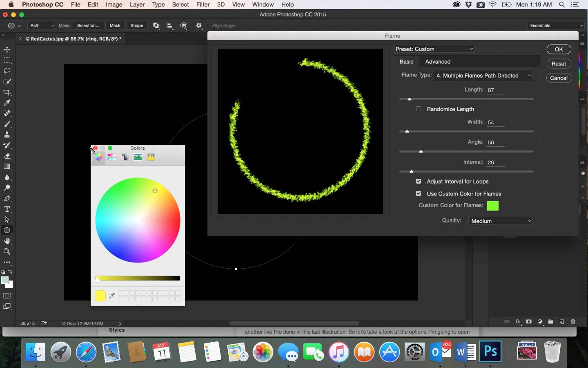This screenshot has width=588, height=368.
Task: Open the Flame Type dropdown
Action: click(x=483, y=76)
